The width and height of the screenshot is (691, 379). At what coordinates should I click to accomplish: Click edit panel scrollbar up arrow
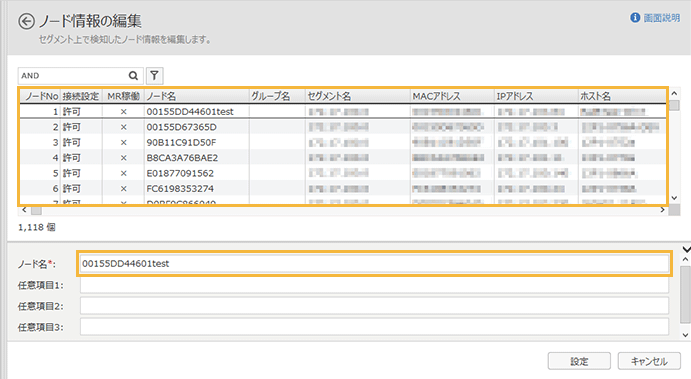[685, 260]
